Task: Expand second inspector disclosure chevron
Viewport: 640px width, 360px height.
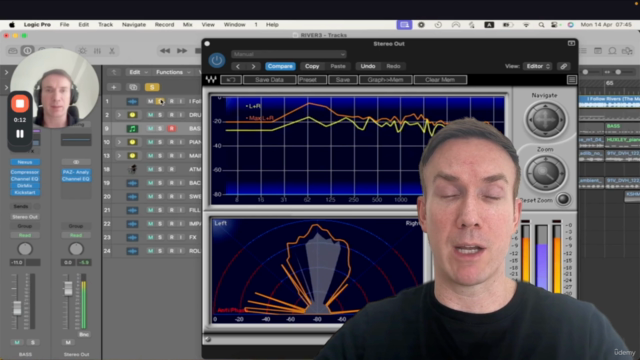Action: pos(6,87)
